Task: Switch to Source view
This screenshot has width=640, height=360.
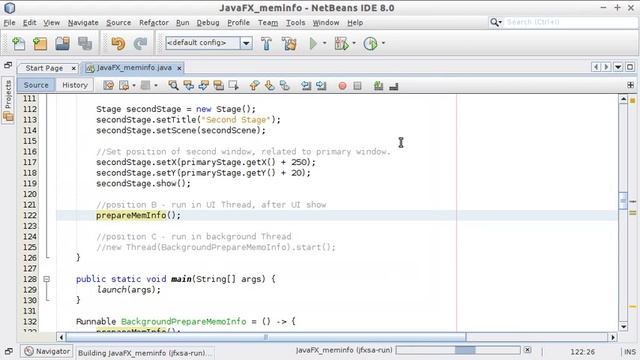Action: pos(36,85)
